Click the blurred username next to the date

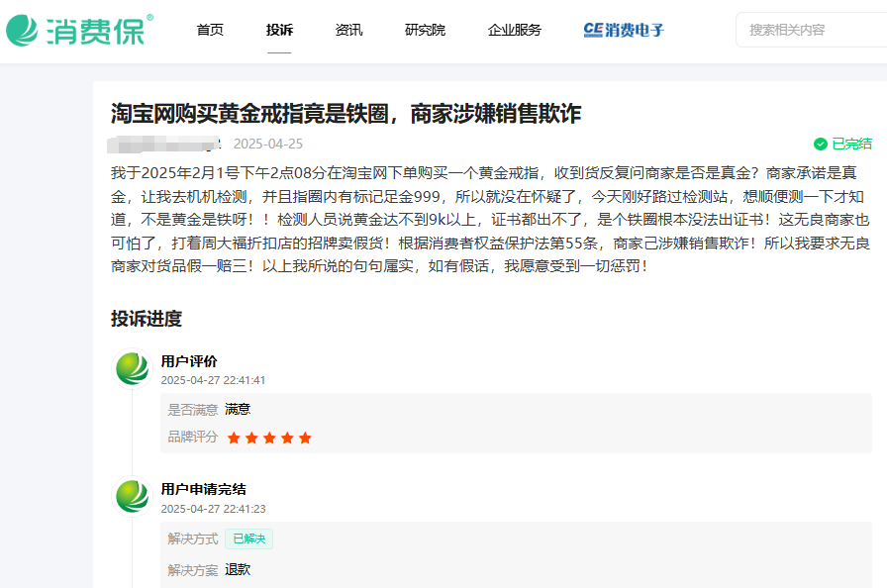(x=164, y=145)
